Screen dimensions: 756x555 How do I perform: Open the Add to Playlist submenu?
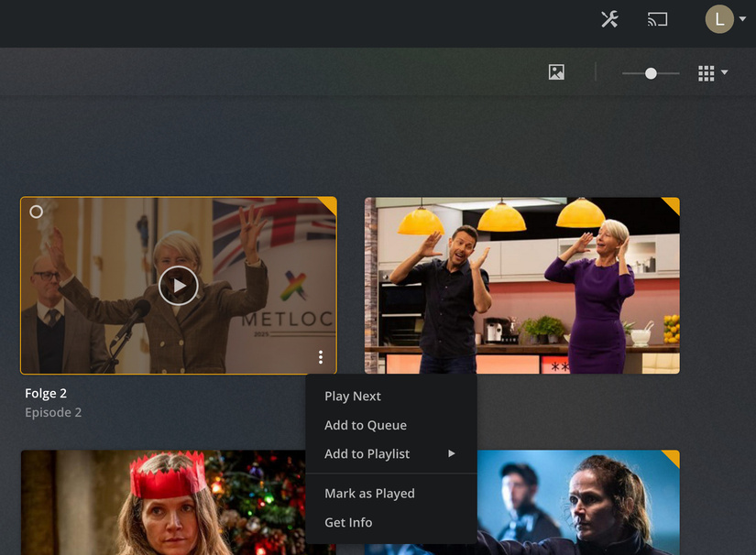[x=391, y=454]
